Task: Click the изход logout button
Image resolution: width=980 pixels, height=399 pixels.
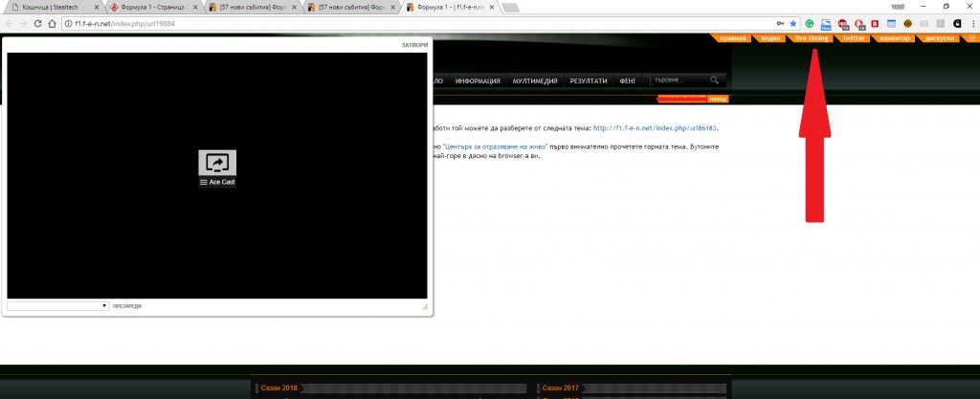Action: coord(718,100)
